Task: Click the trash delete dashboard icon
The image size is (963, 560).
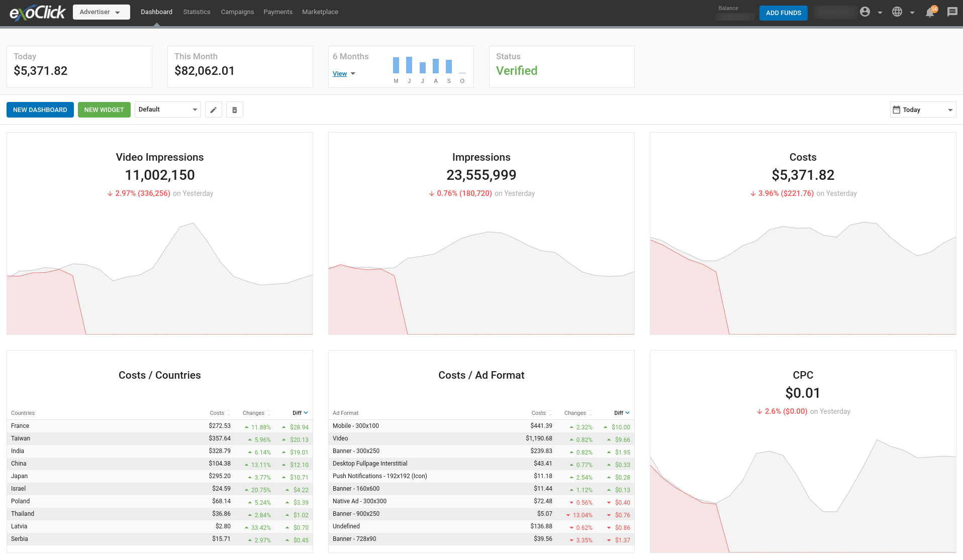Action: tap(234, 110)
